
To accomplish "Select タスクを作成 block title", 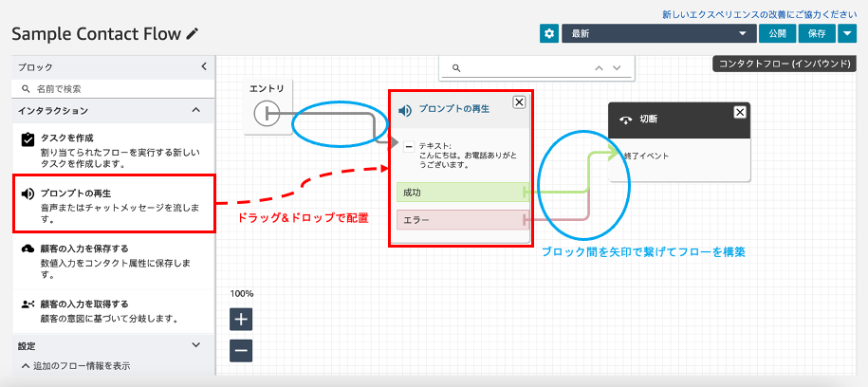I will pos(67,138).
